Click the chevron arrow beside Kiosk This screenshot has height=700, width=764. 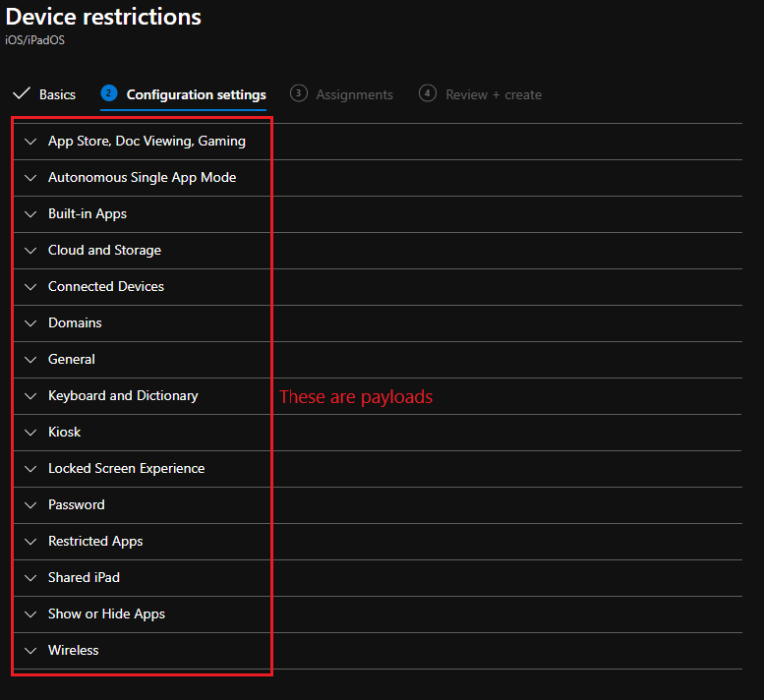point(30,433)
